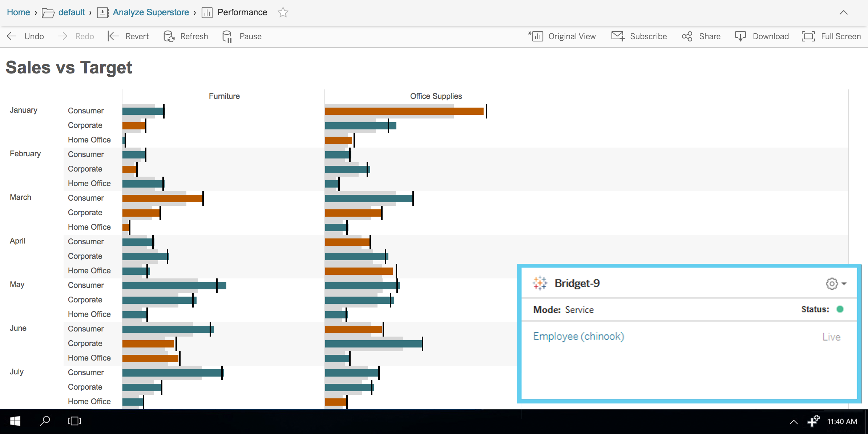Click the Refresh data icon

click(x=169, y=36)
